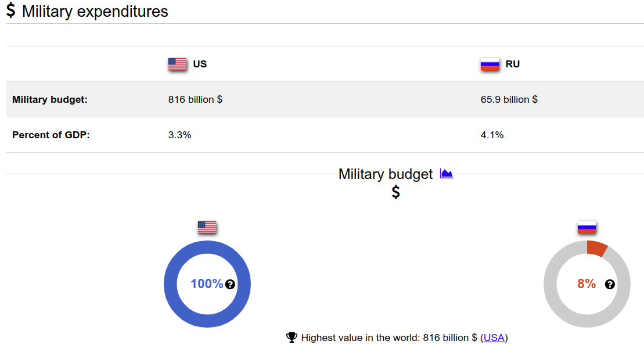Click the US flag above the blue donut

coord(207,227)
